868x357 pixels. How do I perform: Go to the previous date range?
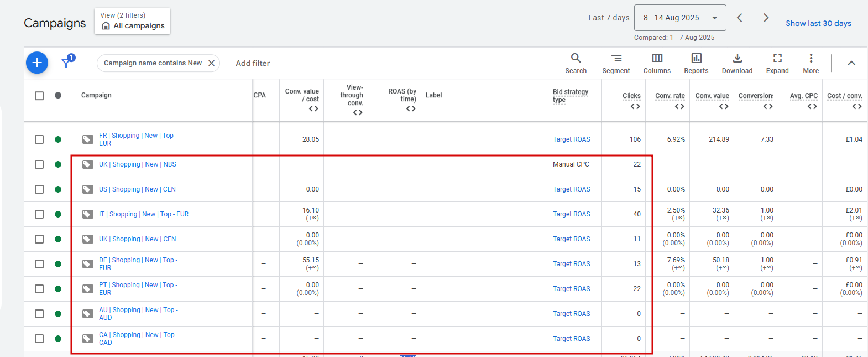[739, 18]
